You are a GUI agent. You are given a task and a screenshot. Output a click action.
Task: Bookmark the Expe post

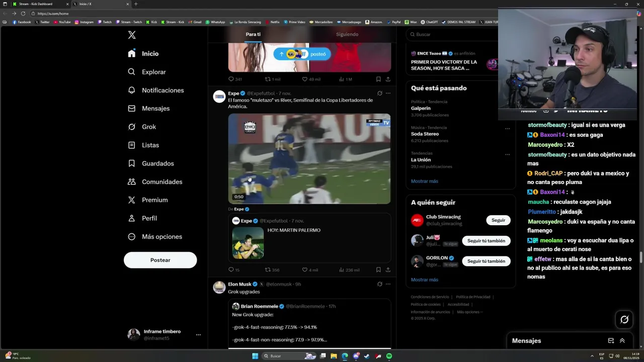(x=378, y=270)
